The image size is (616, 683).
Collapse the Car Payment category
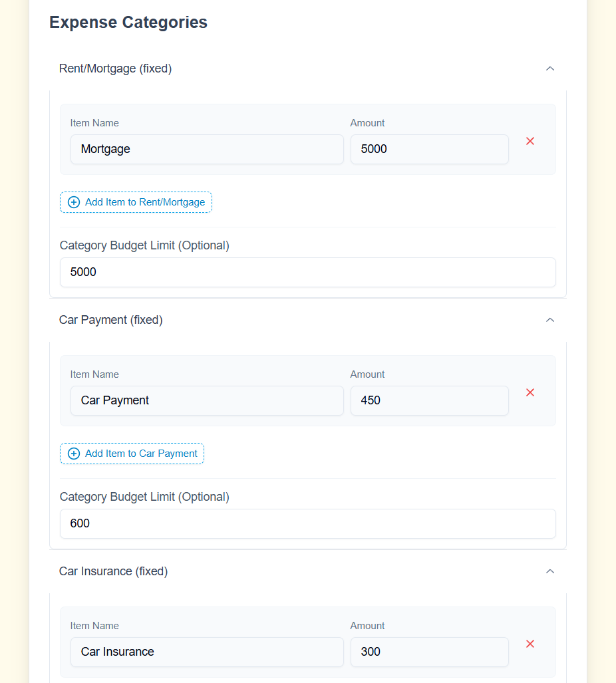click(x=550, y=320)
